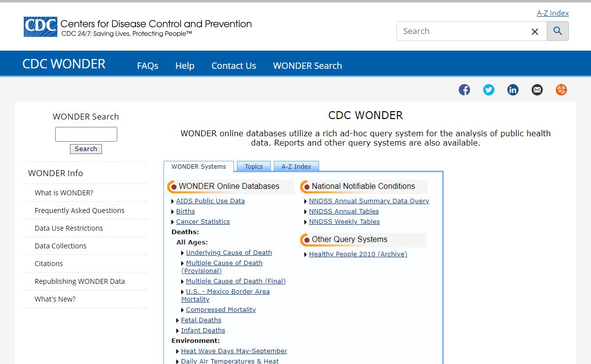Clear the header search with X icon
Image resolution: width=591 pixels, height=364 pixels.
(x=535, y=31)
